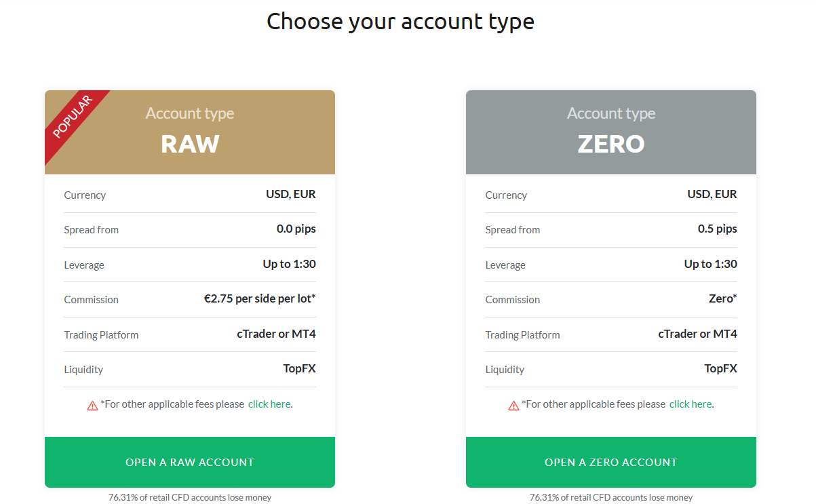Image resolution: width=816 pixels, height=504 pixels.
Task: Select the ZERO account type header
Action: 611,132
